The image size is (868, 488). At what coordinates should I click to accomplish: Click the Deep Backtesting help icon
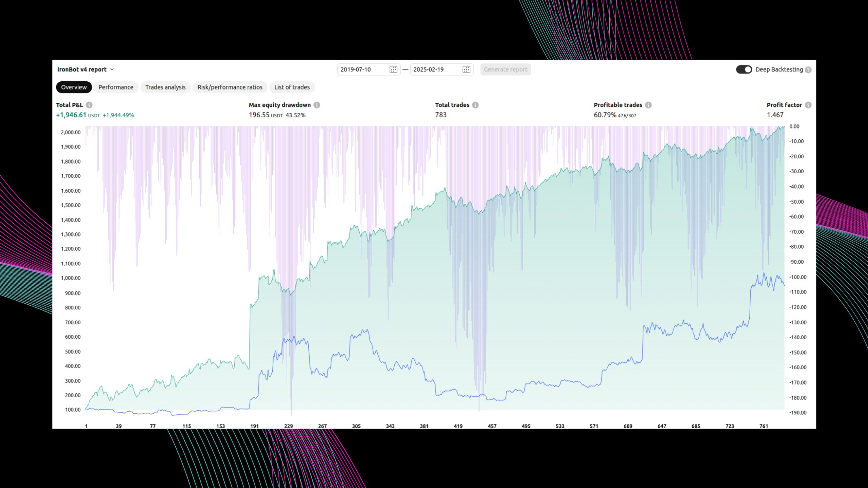point(808,70)
